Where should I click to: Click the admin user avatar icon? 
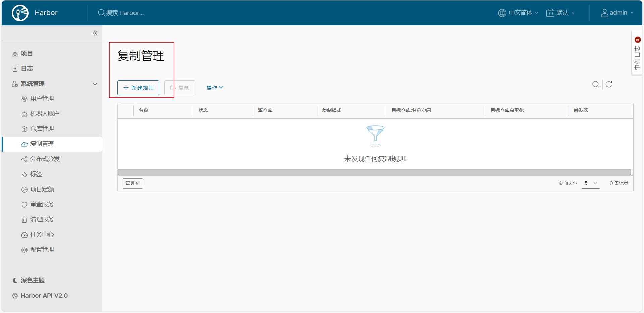tap(604, 13)
